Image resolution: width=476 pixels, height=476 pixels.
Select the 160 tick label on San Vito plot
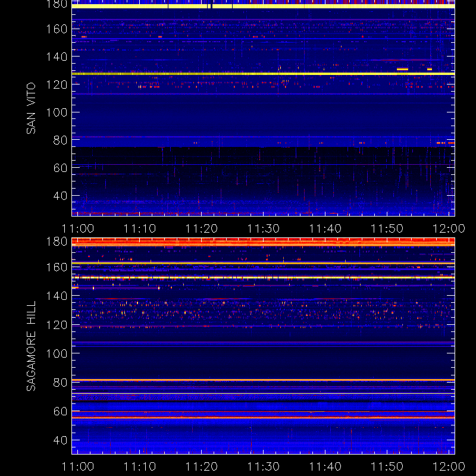[57, 29]
